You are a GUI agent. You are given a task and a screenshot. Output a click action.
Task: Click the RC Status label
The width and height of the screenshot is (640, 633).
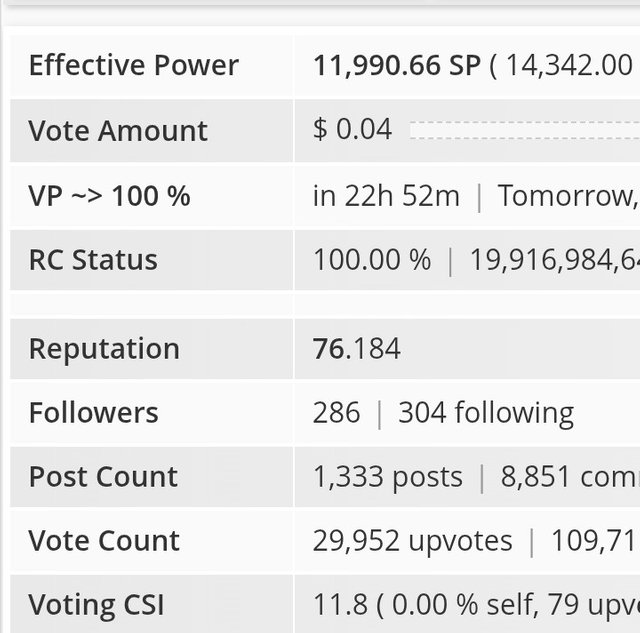tap(93, 260)
